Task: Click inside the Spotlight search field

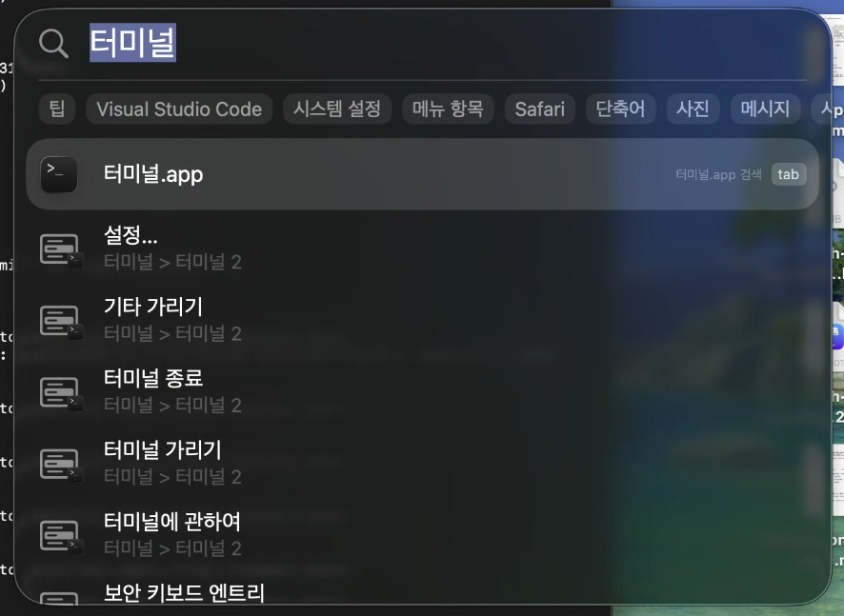Action: [286, 43]
